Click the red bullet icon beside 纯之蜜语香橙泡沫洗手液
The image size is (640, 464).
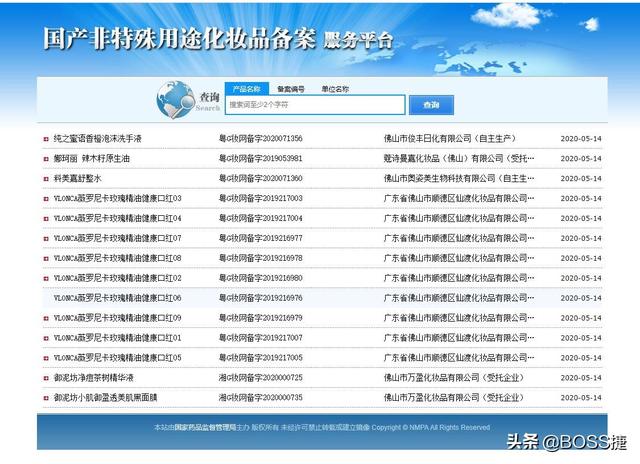tap(46, 139)
